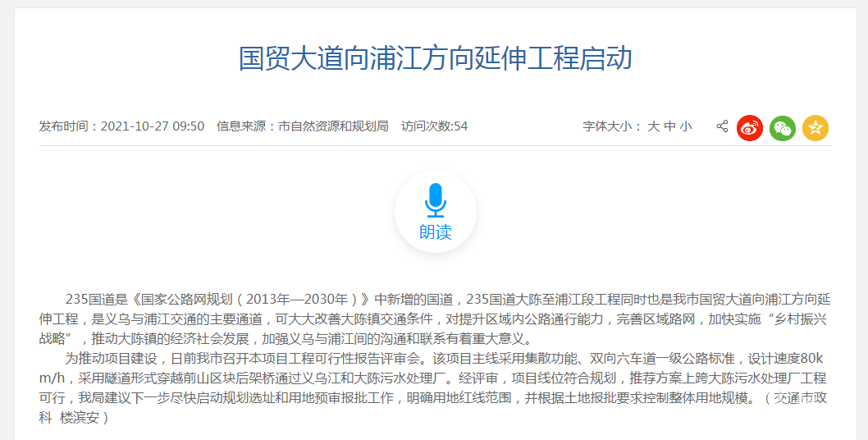Set font size to 大 (large)
Image resolution: width=868 pixels, height=440 pixels.
pos(653,126)
